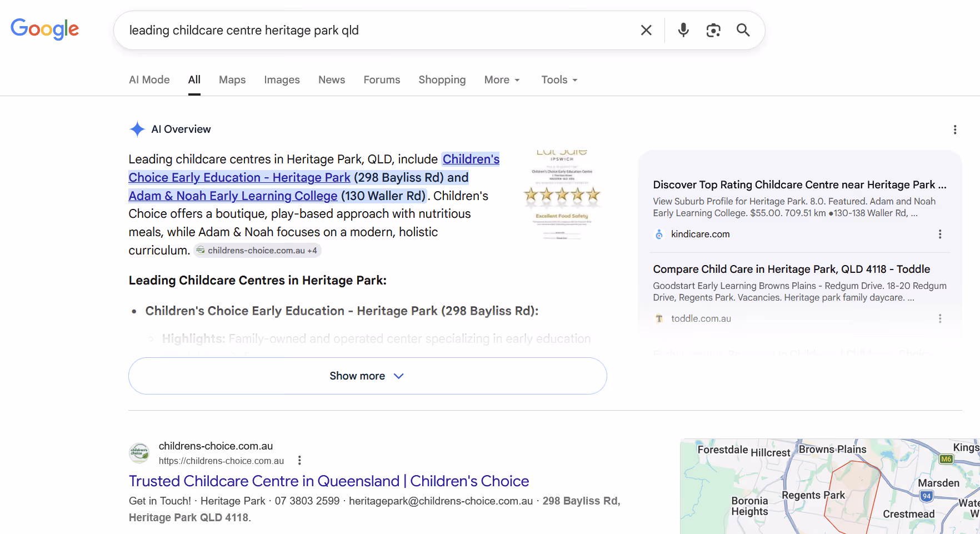Open kindicare.com result more options
Image resolution: width=980 pixels, height=534 pixels.
(940, 234)
